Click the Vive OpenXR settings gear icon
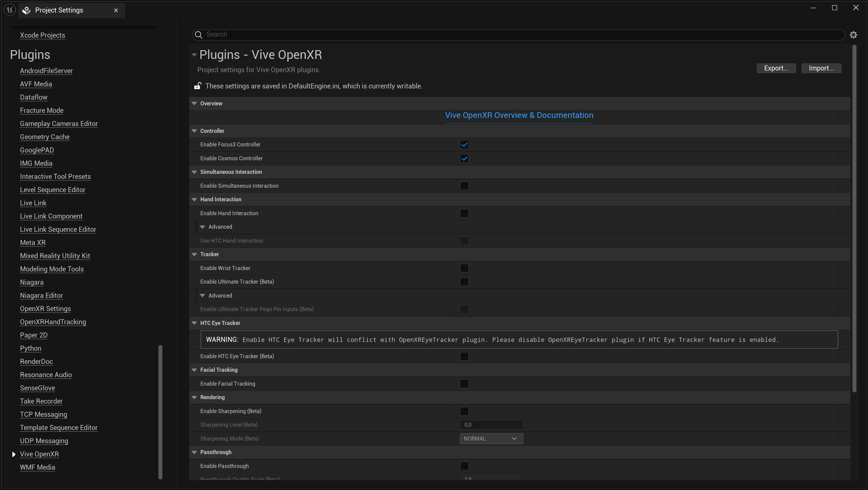The width and height of the screenshot is (868, 490). click(854, 35)
